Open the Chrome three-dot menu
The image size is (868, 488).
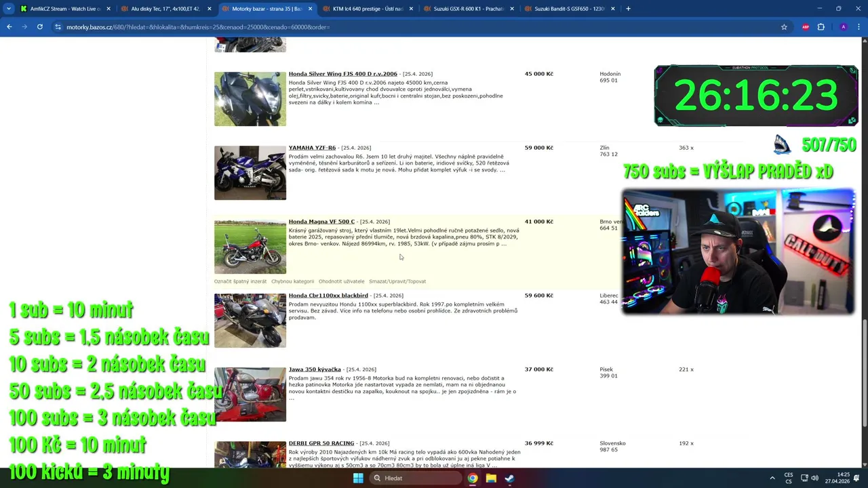pos(859,27)
